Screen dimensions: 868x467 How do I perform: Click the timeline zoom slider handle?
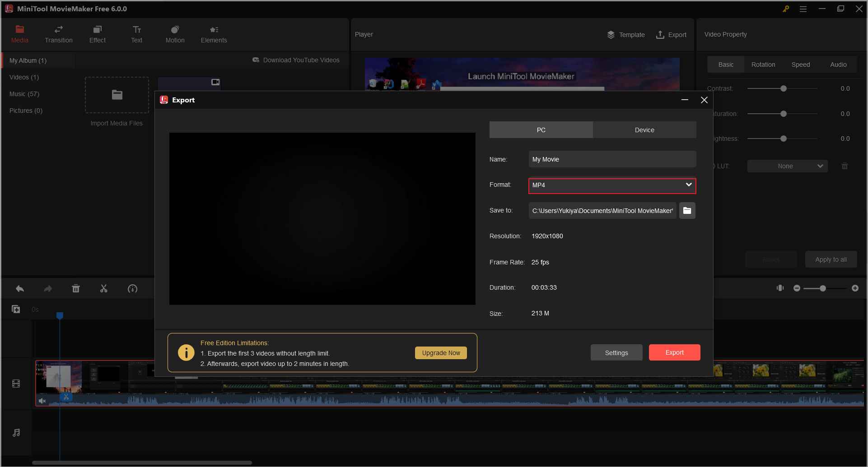point(823,288)
